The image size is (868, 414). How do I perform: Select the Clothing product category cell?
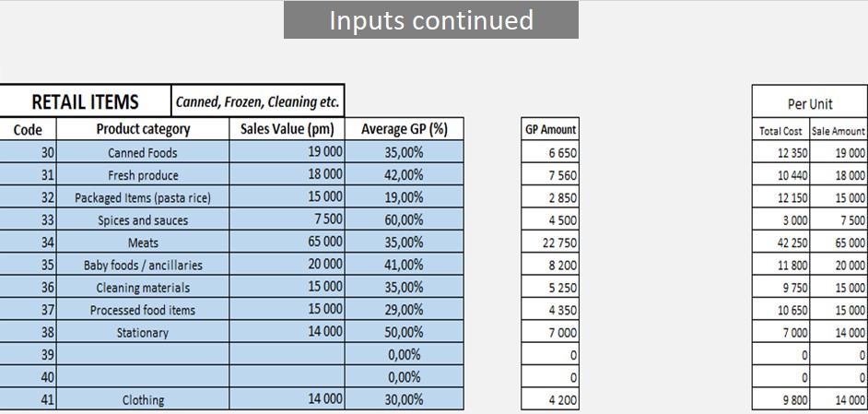coord(143,399)
